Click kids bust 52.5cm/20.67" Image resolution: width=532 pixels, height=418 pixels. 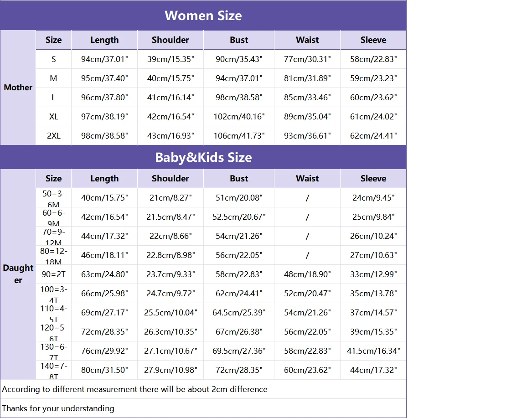coord(239,217)
